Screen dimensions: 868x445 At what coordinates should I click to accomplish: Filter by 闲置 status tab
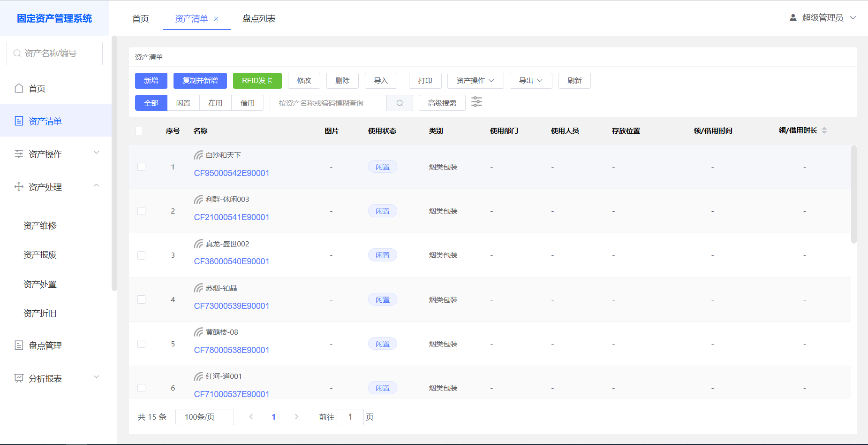183,103
